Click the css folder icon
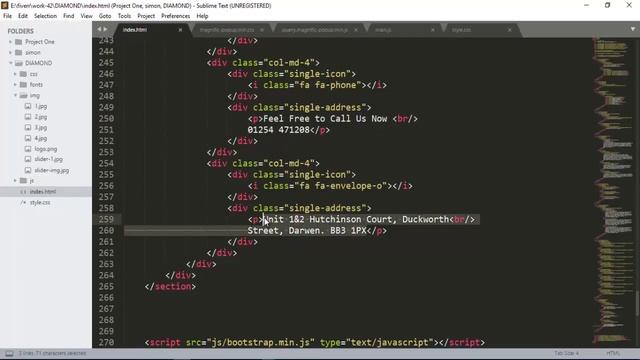Image resolution: width=640 pixels, height=360 pixels. tap(23, 74)
